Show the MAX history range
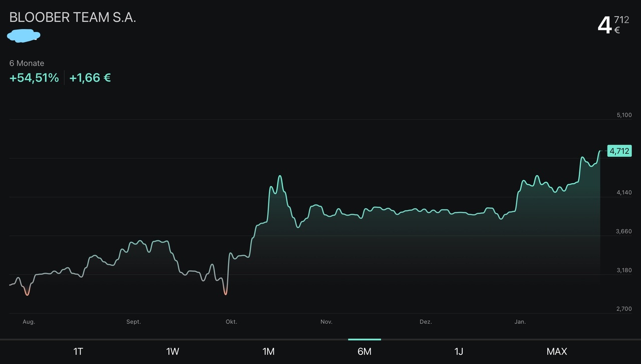This screenshot has height=364, width=641. click(557, 351)
